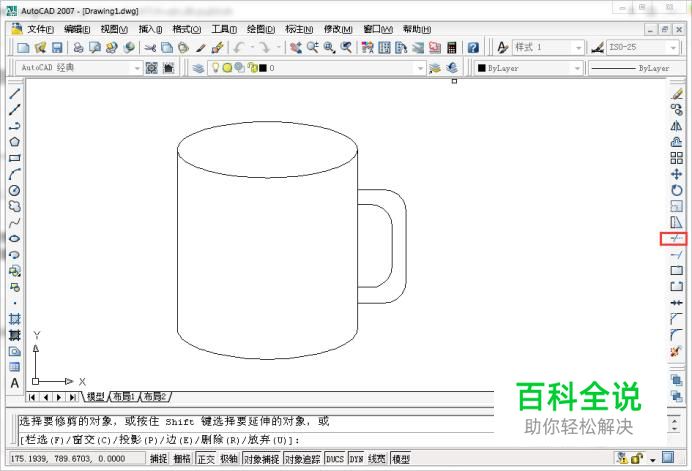
Task: Select the Circle draw tool
Action: pos(15,190)
